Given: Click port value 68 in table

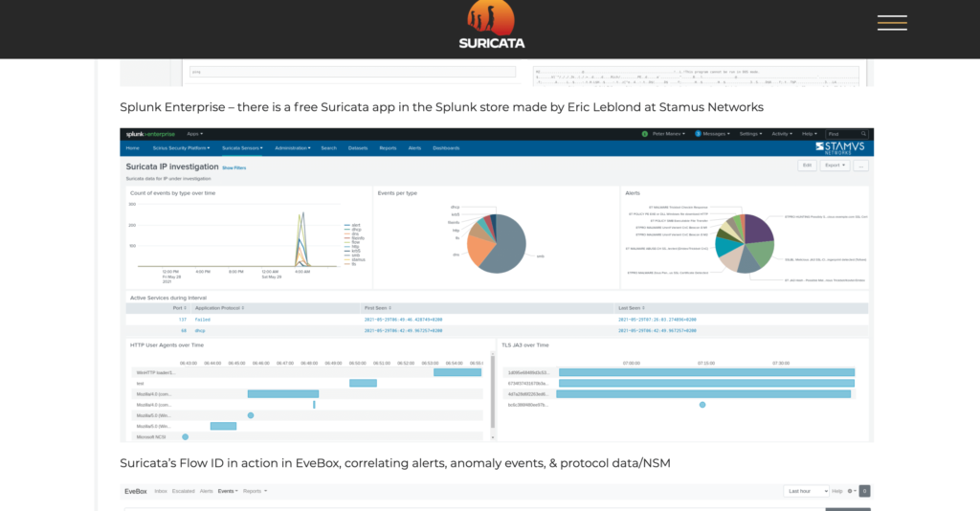Looking at the screenshot, I should pos(184,330).
